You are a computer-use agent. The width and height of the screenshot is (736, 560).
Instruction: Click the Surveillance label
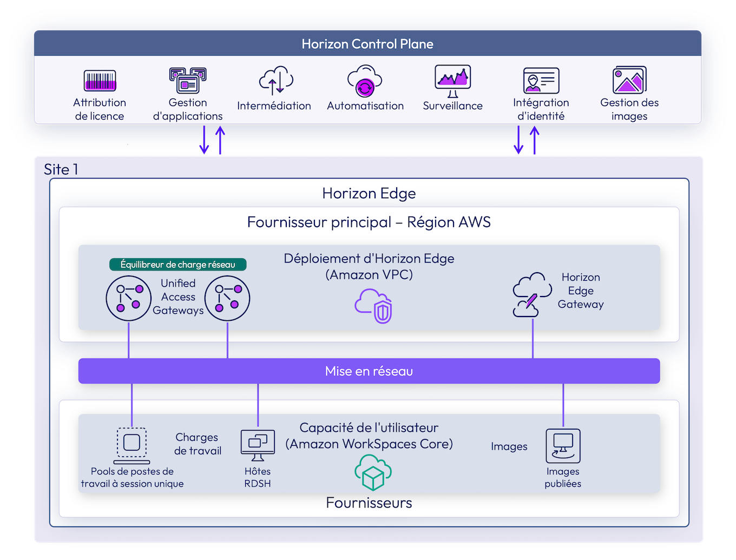coord(453,106)
